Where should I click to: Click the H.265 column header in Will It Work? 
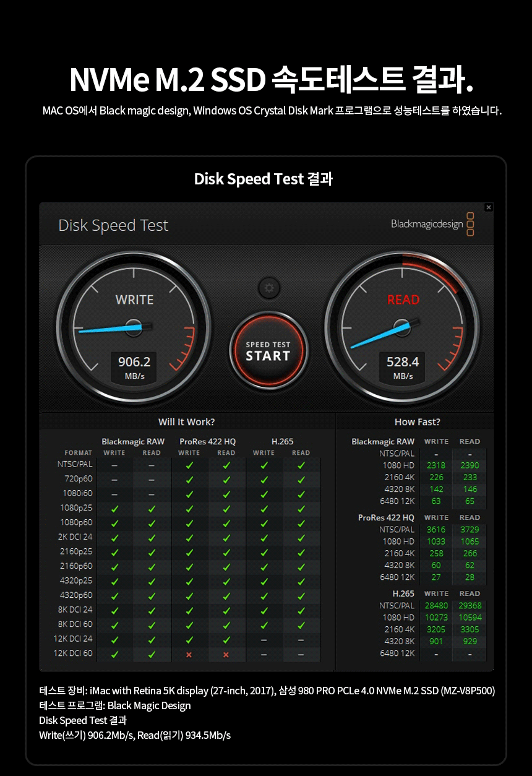click(282, 442)
